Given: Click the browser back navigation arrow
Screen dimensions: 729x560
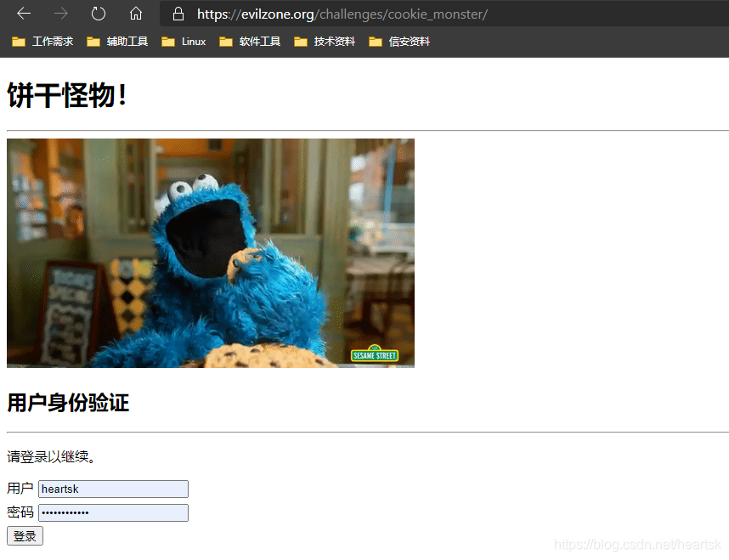Looking at the screenshot, I should click(23, 14).
